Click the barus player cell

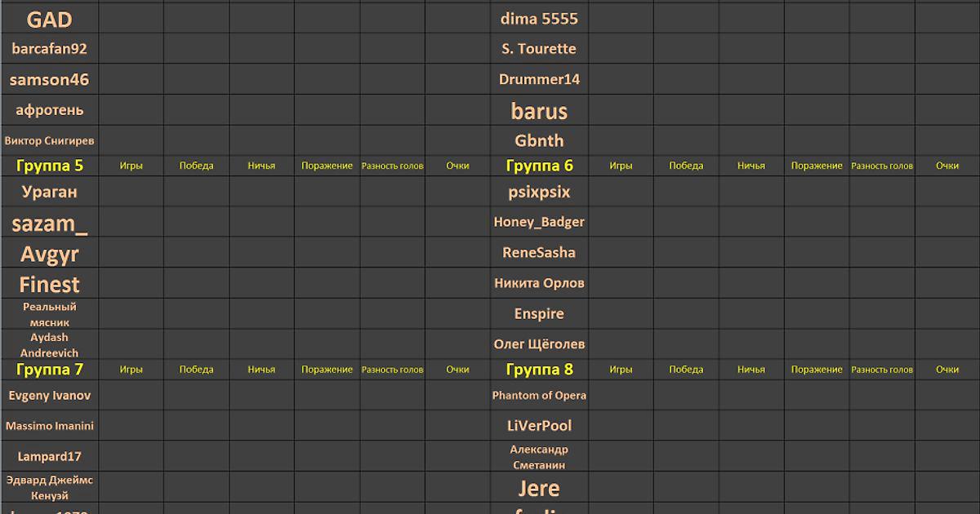[x=539, y=110]
